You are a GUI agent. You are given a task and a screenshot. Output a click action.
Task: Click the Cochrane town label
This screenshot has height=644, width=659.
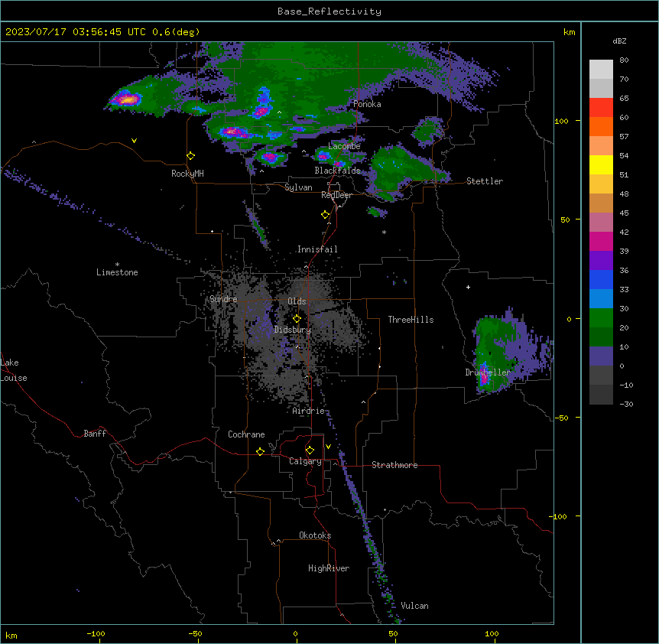[x=246, y=434]
